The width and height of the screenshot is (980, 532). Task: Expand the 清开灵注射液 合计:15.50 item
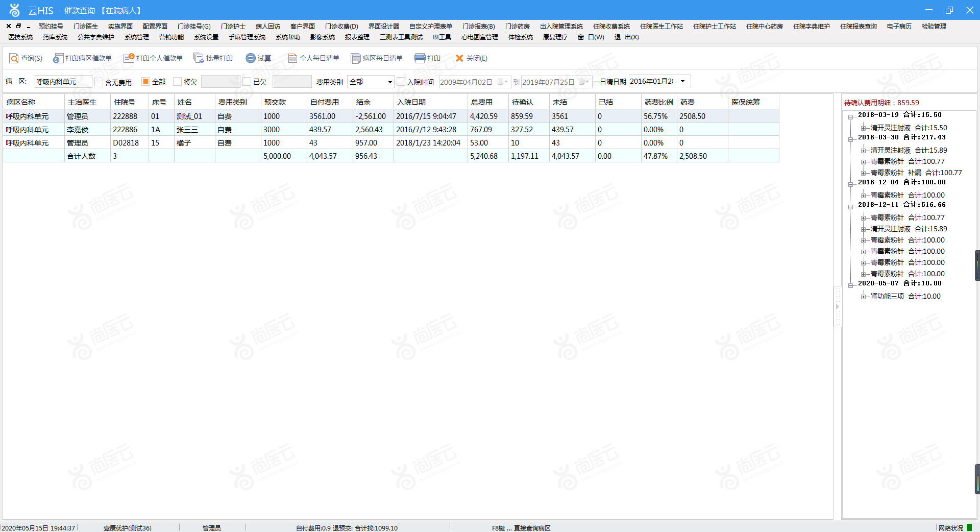pos(863,128)
